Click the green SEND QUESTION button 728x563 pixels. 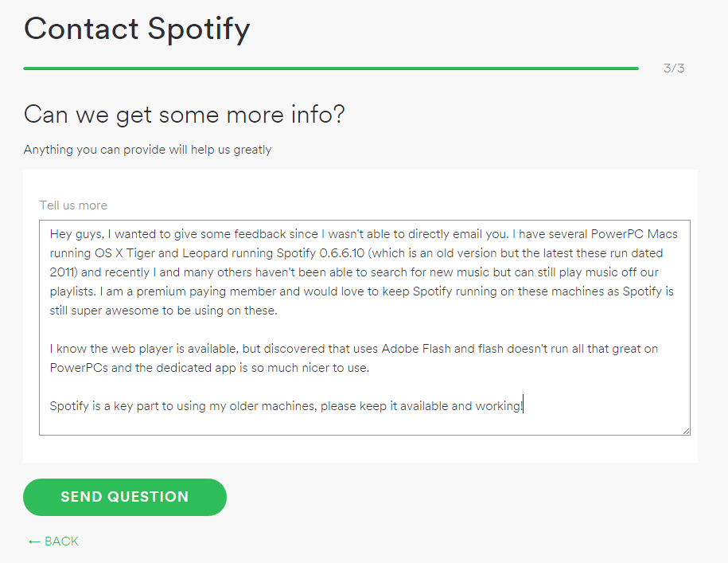125,497
